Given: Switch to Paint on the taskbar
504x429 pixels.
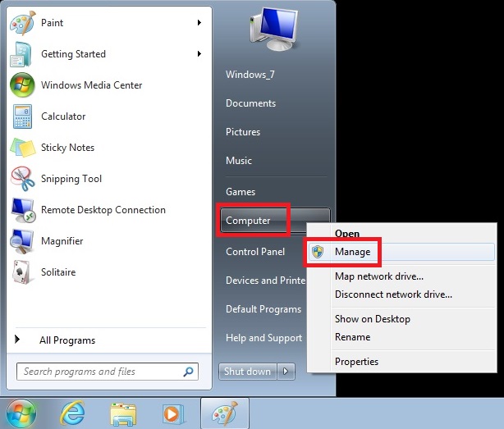Looking at the screenshot, I should coord(225,413).
